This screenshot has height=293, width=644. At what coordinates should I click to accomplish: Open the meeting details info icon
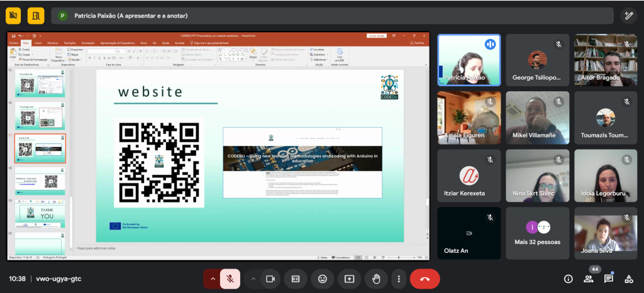(x=569, y=279)
